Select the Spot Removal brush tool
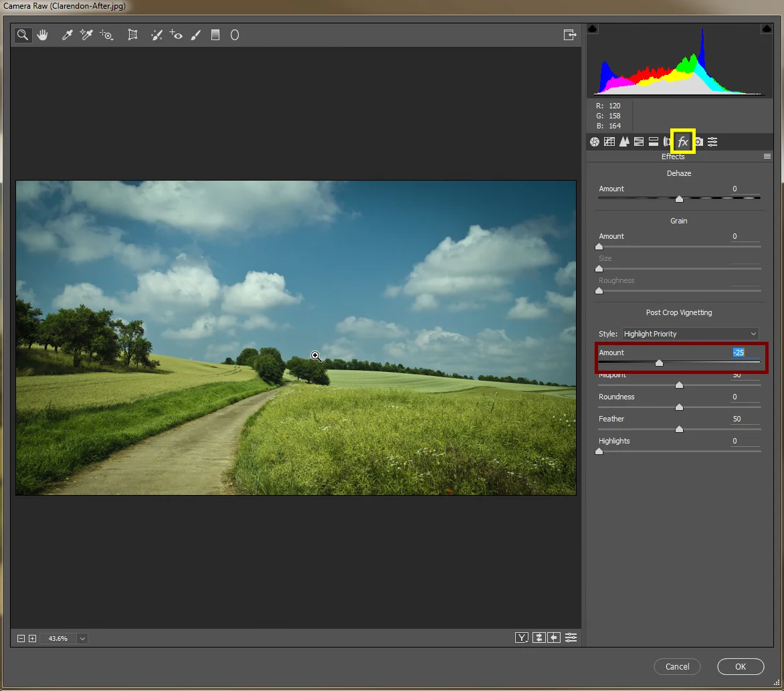The height and width of the screenshot is (691, 784). click(156, 35)
